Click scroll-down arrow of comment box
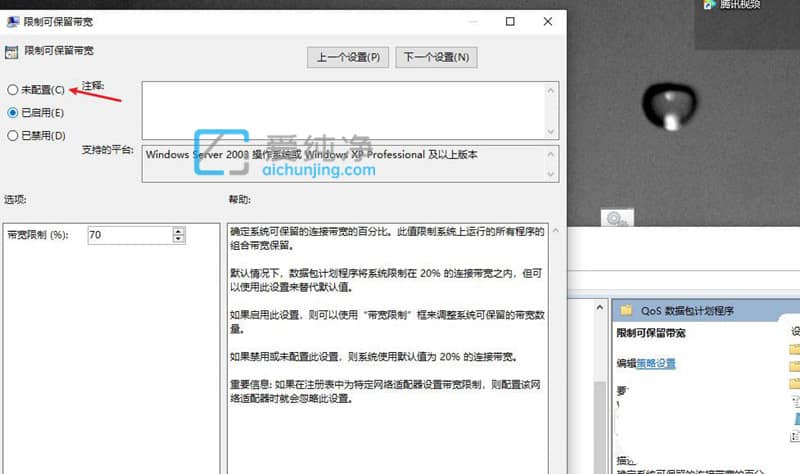 point(551,132)
